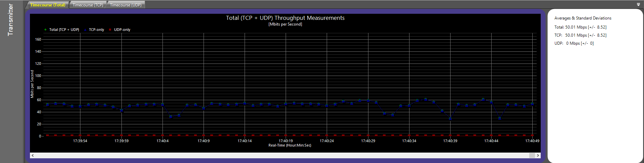Click the 40 y-axis label
This screenshot has width=644, height=163.
[x=39, y=112]
